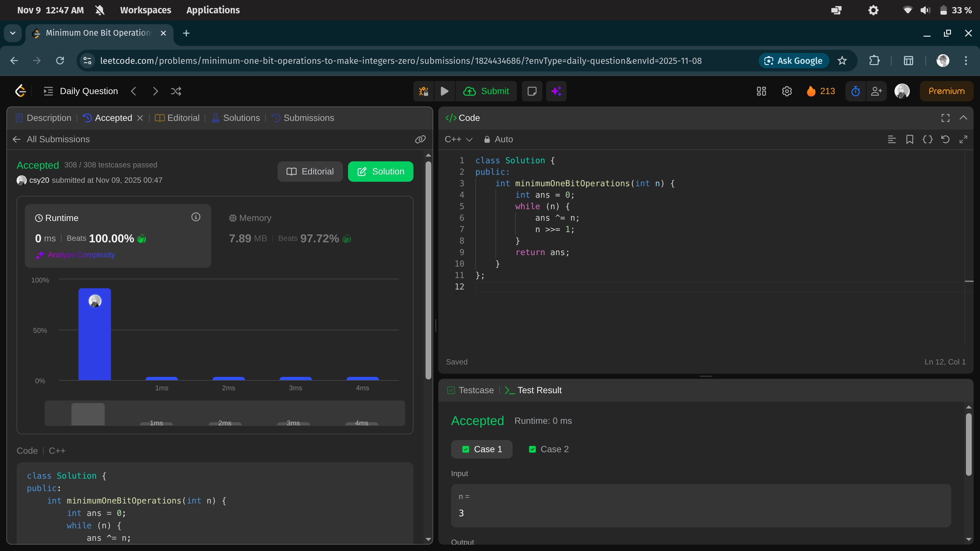Click the green Solution button
The image size is (980, 551).
pyautogui.click(x=381, y=172)
